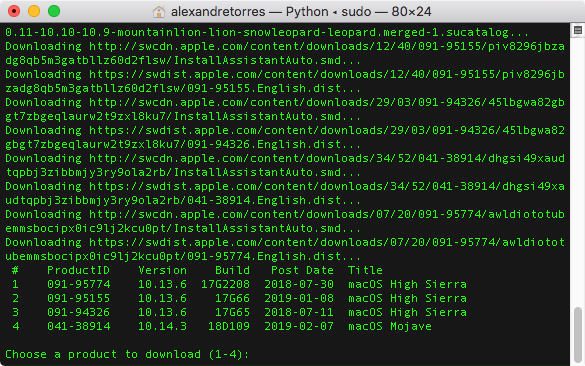The image size is (585, 366).
Task: Close the Terminal window with red button
Action: click(x=14, y=11)
